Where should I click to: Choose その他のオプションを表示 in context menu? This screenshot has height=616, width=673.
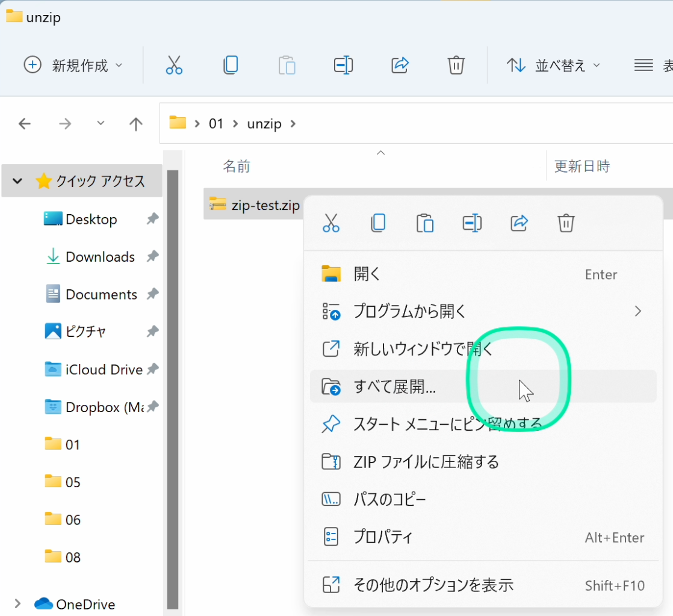pos(483,585)
